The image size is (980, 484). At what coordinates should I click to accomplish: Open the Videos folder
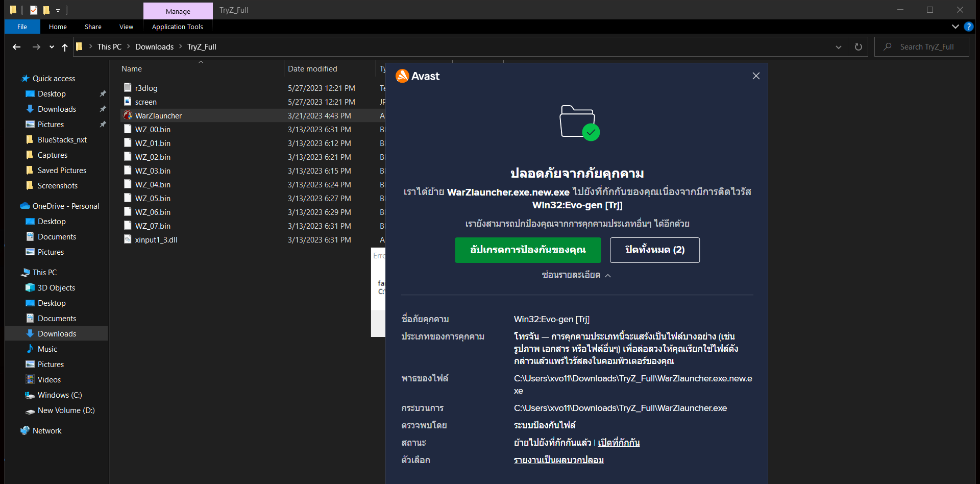[49, 380]
